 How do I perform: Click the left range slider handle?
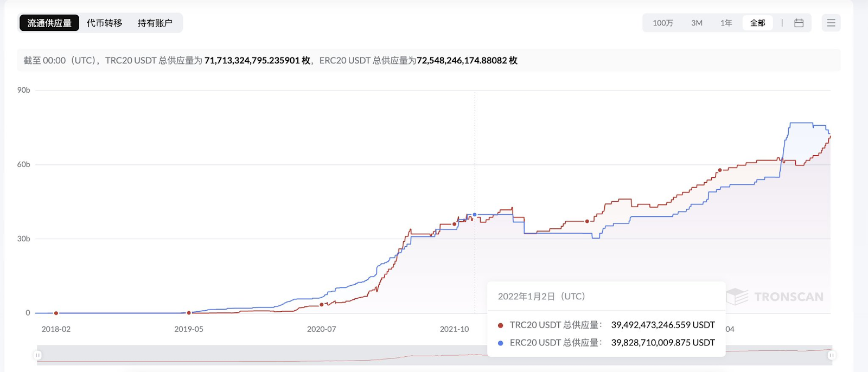[x=37, y=355]
